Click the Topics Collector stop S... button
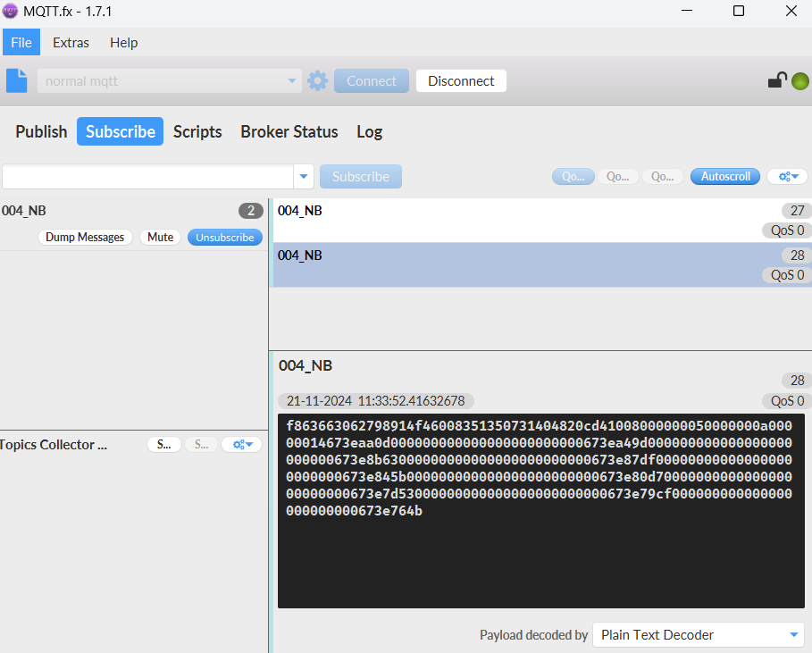This screenshot has width=812, height=653. point(202,444)
